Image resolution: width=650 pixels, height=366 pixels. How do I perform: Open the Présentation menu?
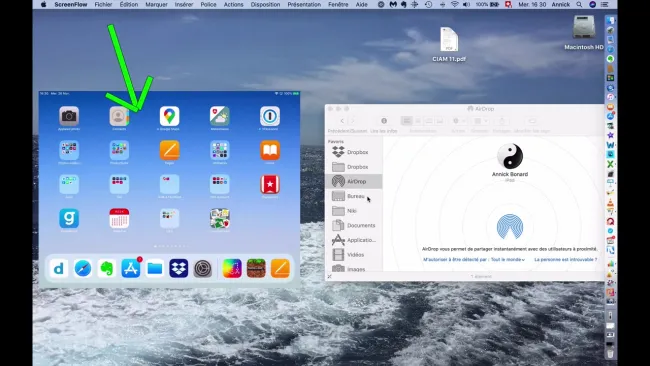(x=304, y=5)
